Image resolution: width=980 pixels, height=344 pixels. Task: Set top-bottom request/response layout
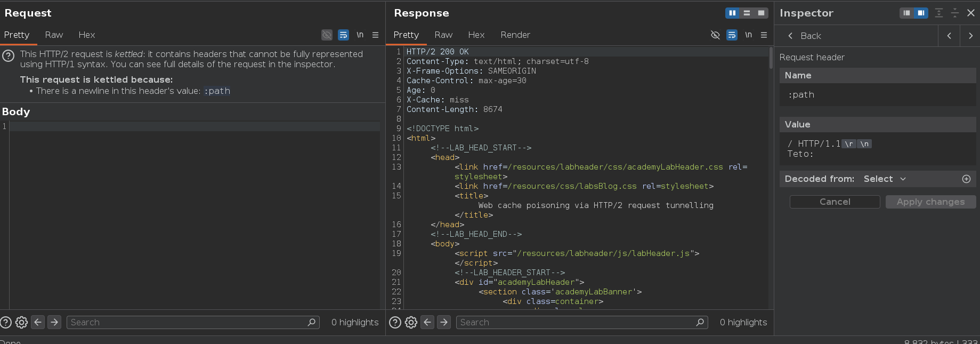[747, 13]
